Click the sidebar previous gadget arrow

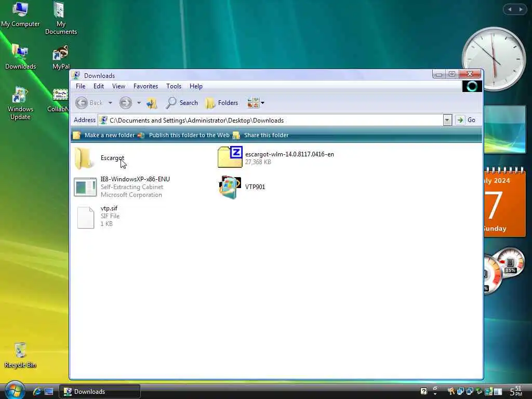click(509, 9)
